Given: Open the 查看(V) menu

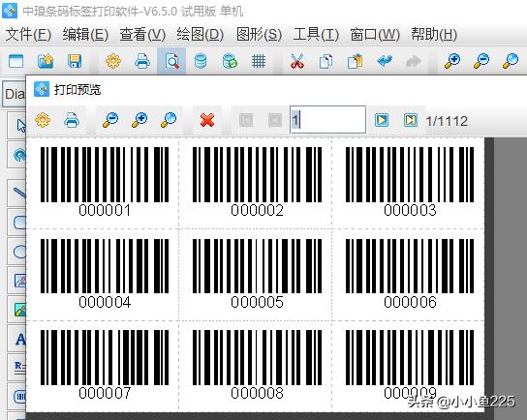Looking at the screenshot, I should point(142,34).
